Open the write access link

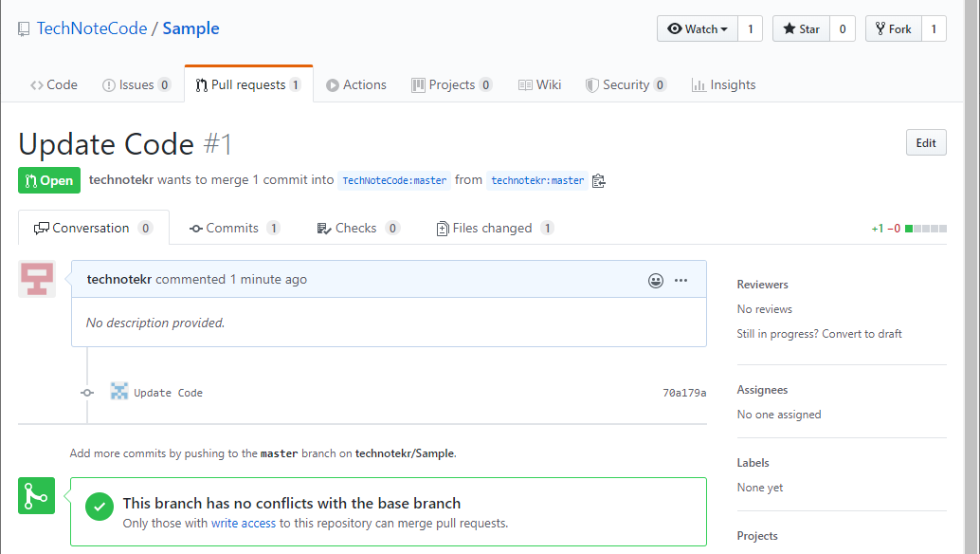(244, 524)
